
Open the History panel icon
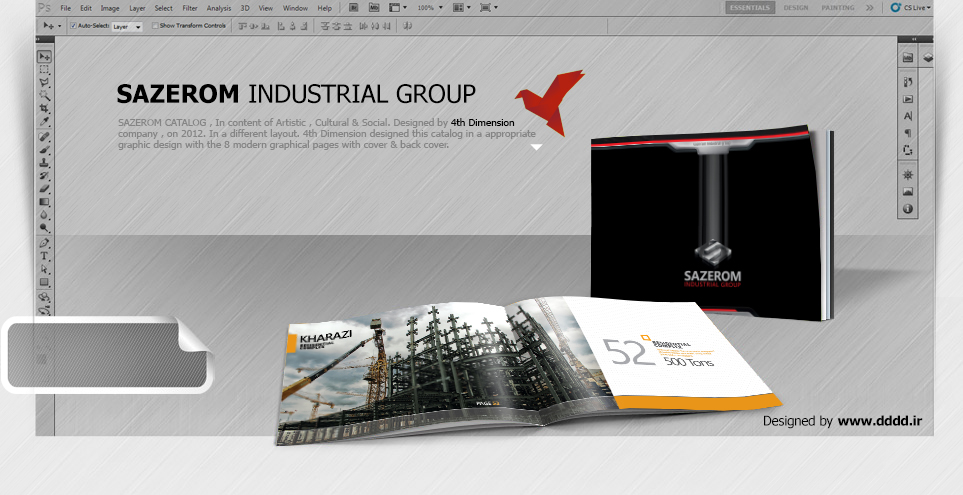coord(908,82)
